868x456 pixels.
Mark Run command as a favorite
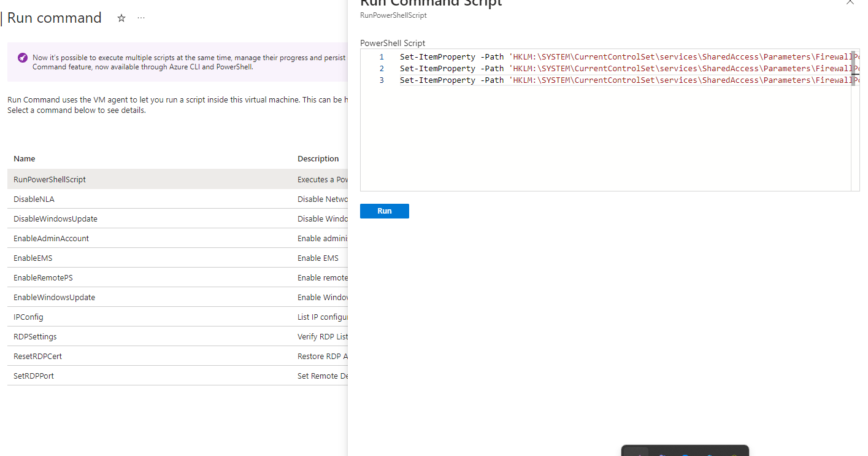[x=121, y=18]
